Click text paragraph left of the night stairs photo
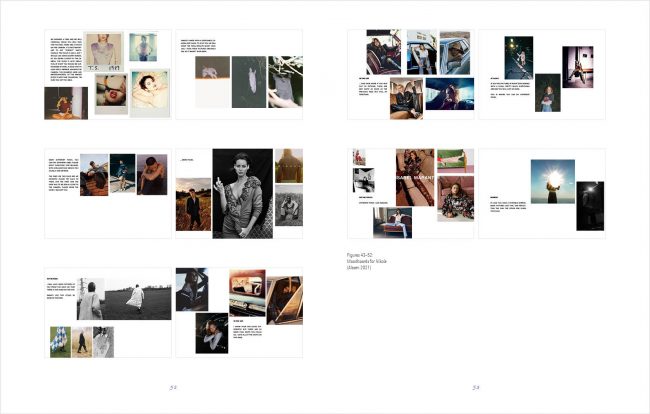Image resolution: width=650 pixels, height=414 pixels. 510,87
